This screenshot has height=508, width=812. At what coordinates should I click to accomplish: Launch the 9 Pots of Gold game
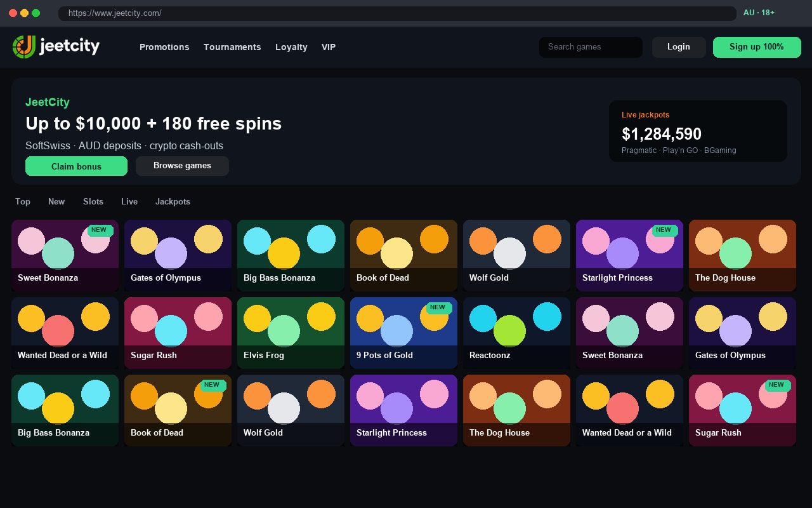403,333
